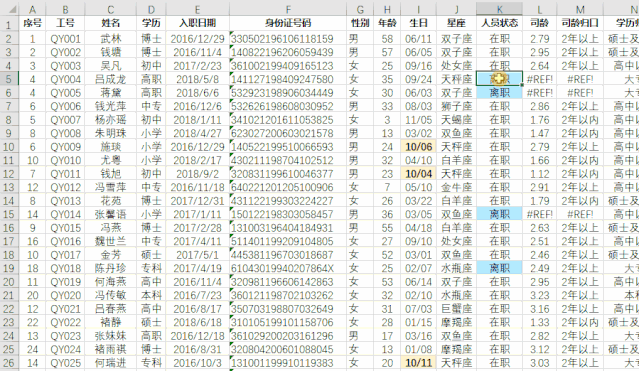
Task: Click the 人员状态 header cell
Action: click(499, 23)
